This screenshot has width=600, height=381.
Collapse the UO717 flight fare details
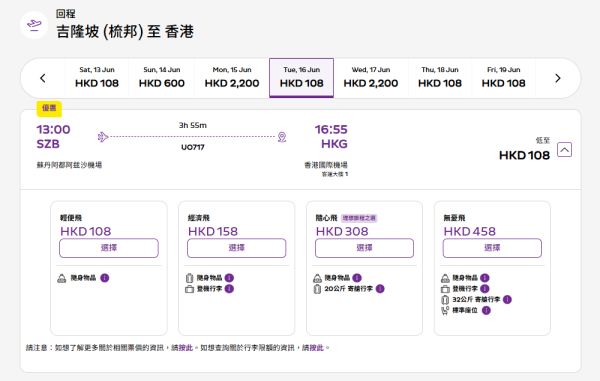pos(564,150)
